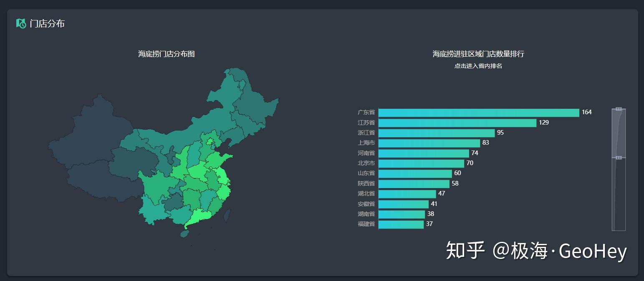The height and width of the screenshot is (281, 644).
Task: Open the 山东省 bar
Action: (x=415, y=173)
